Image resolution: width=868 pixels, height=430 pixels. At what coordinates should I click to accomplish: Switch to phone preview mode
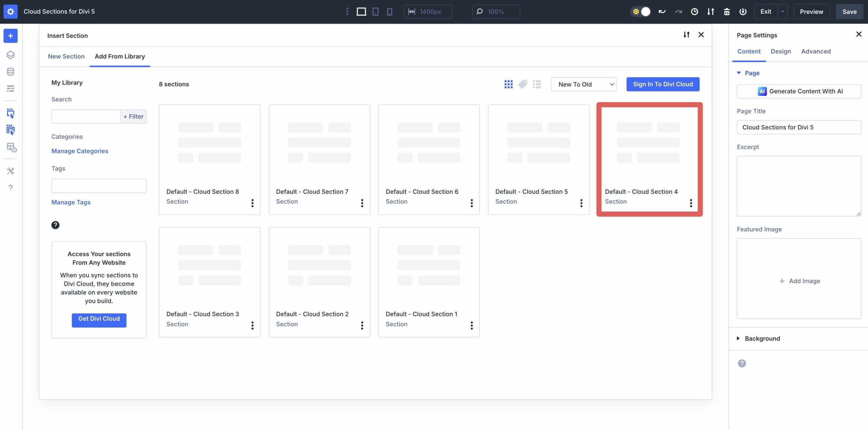coord(389,11)
